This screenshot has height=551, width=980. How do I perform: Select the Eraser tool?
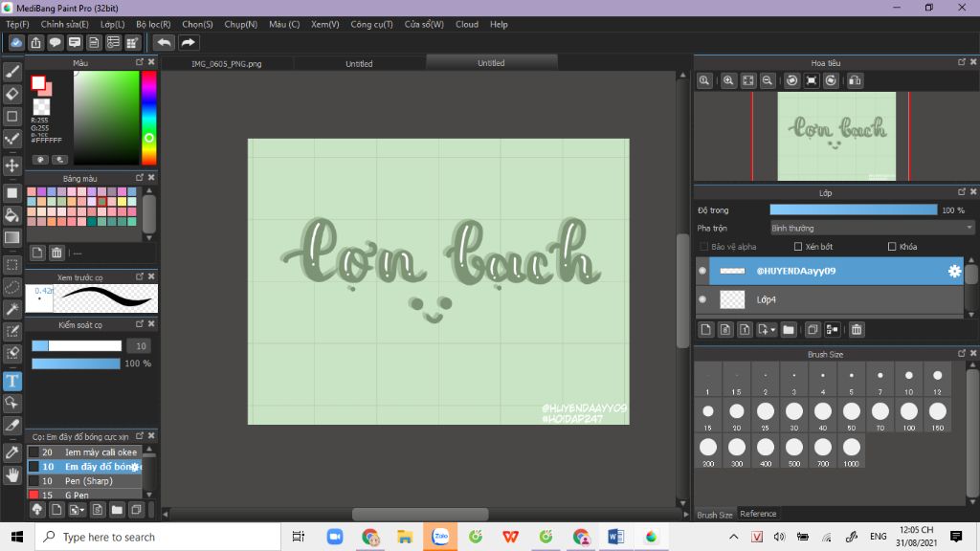click(x=11, y=95)
